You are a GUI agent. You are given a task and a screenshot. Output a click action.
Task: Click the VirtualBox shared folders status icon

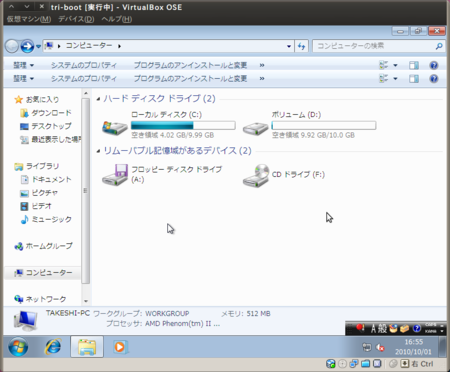365,364
